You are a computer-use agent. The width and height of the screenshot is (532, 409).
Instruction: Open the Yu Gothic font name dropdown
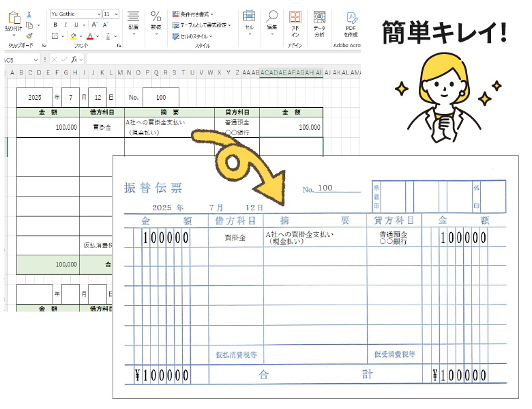[74, 14]
